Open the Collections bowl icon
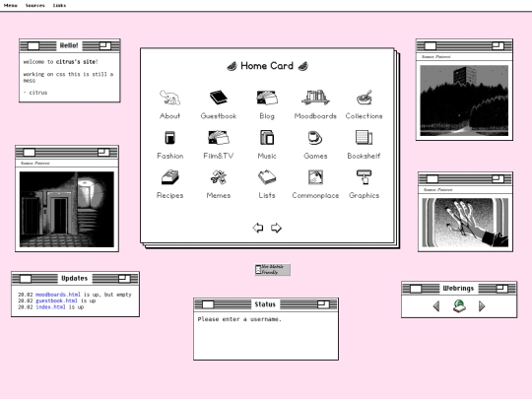This screenshot has height=399, width=532. (365, 98)
